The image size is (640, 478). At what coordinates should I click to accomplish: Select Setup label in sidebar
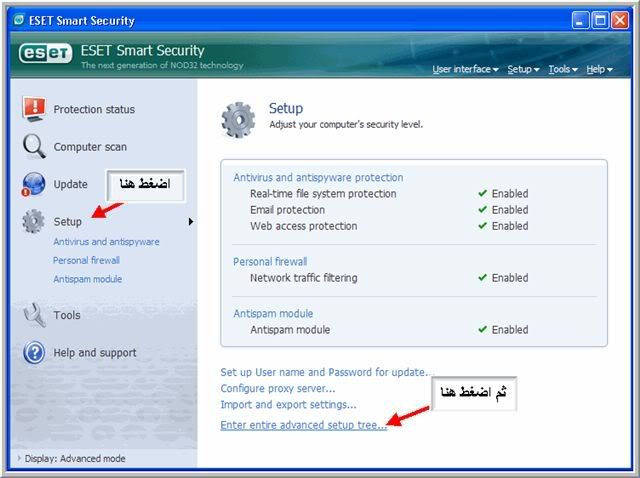68,222
